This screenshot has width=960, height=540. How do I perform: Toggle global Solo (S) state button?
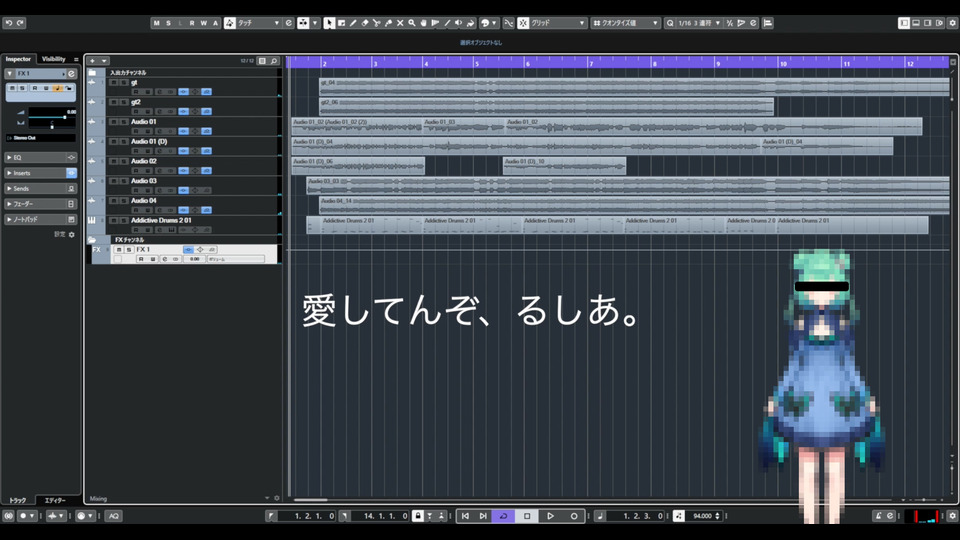coord(168,23)
